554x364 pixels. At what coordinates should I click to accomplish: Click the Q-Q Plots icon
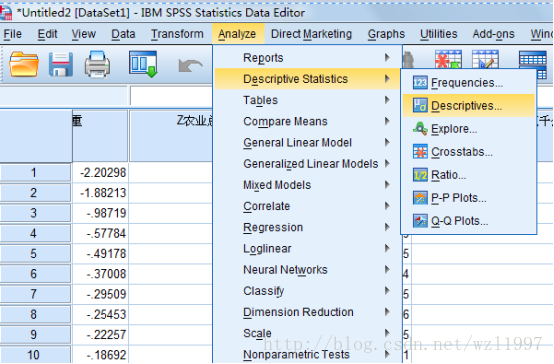tap(420, 221)
